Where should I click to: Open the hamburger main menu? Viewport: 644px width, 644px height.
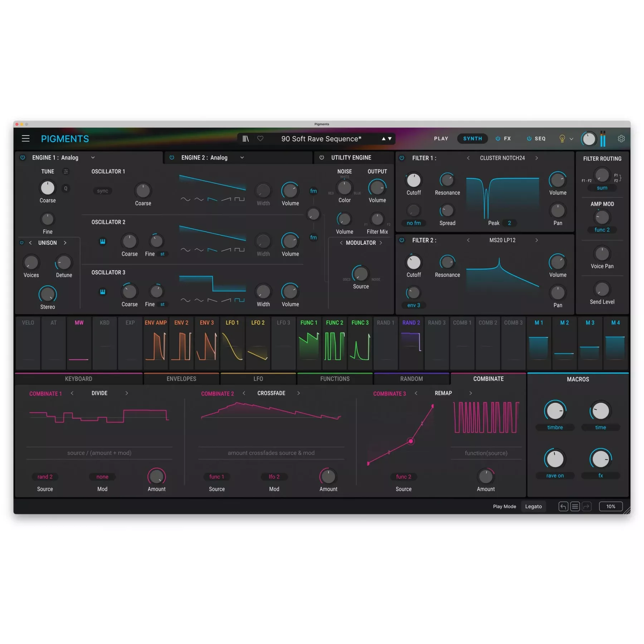(x=25, y=138)
